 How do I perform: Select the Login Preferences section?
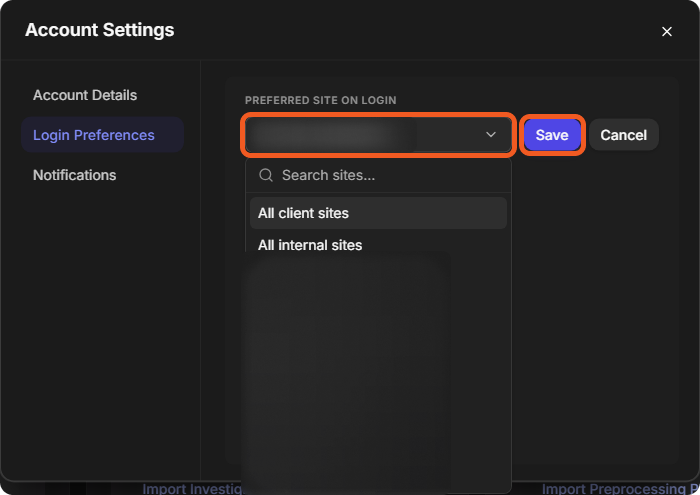[102, 135]
